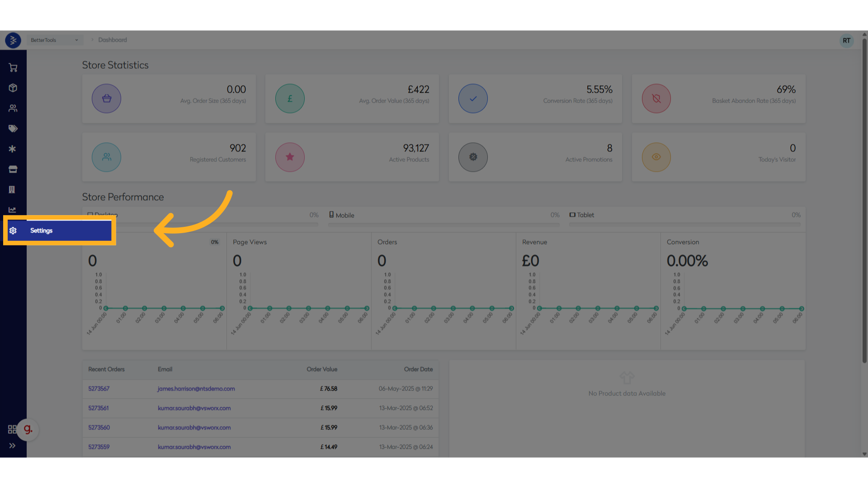The height and width of the screenshot is (488, 868).
Task: Open the BetterTools dropdown selector
Action: pos(54,40)
